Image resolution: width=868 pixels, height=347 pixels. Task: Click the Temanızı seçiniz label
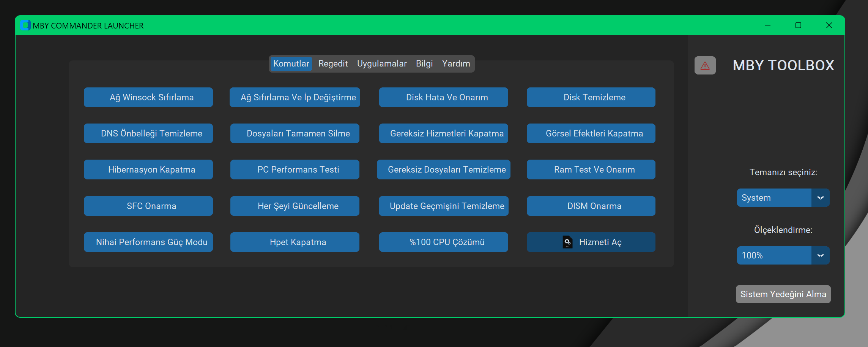(783, 172)
